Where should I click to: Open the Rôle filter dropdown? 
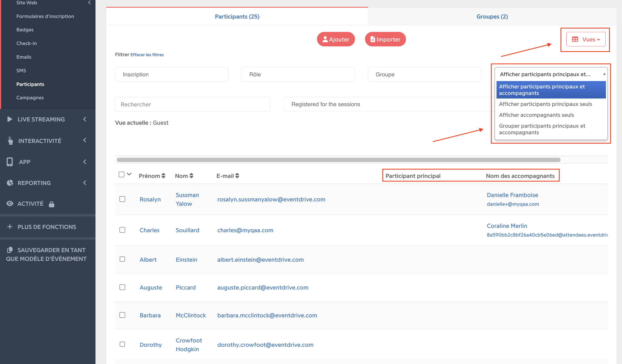point(298,74)
